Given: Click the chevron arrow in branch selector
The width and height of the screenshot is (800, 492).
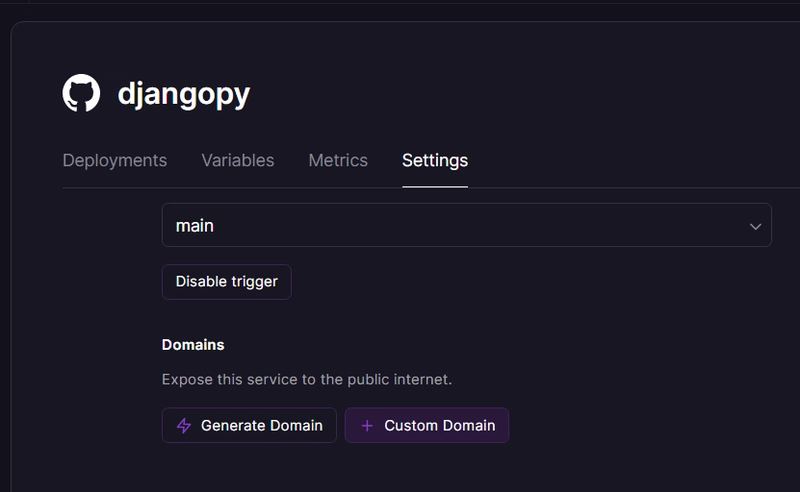Looking at the screenshot, I should pos(755,226).
